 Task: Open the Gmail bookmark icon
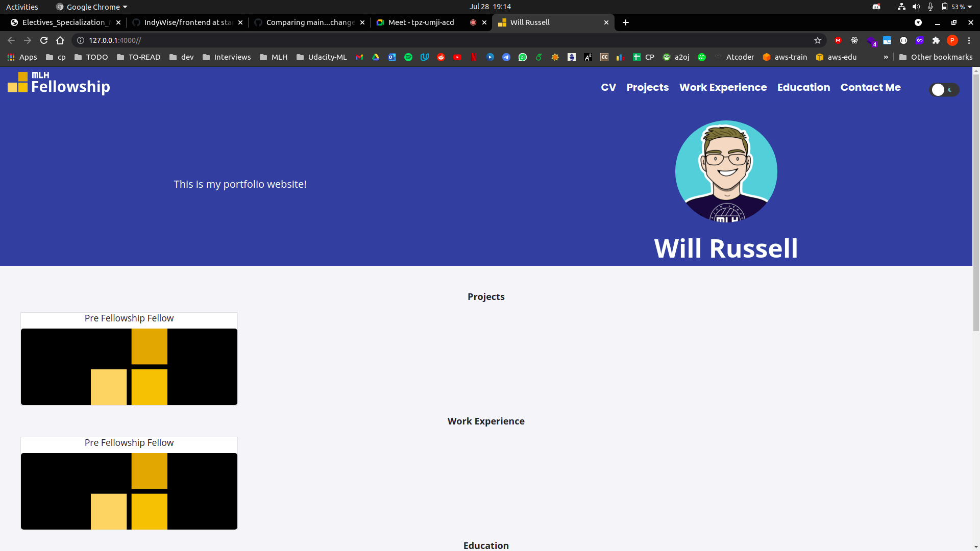tap(359, 57)
